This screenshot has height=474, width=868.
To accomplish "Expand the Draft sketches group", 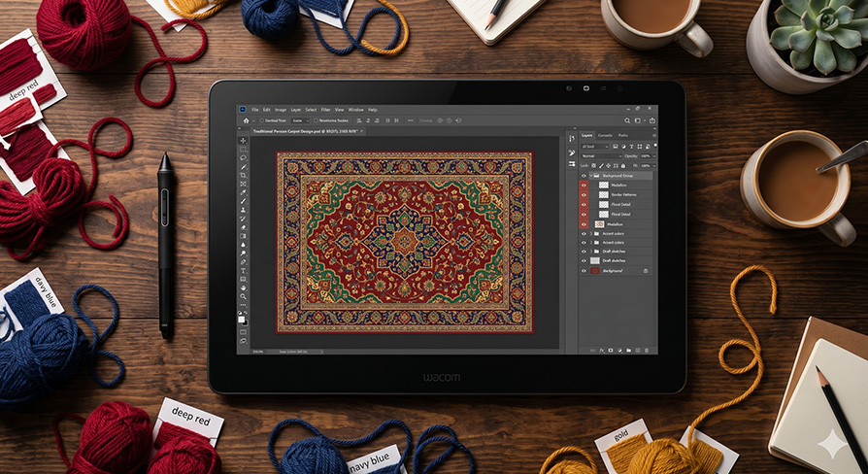I will pos(591,252).
